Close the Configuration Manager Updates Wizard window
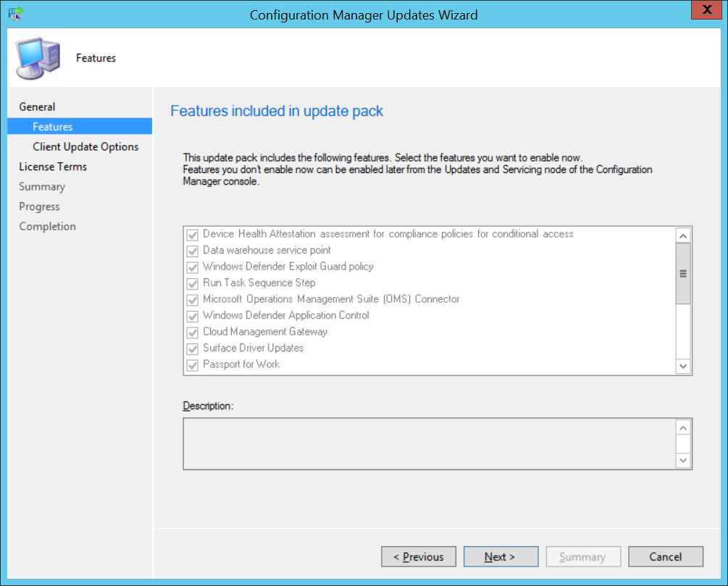This screenshot has width=728, height=586. tap(707, 9)
